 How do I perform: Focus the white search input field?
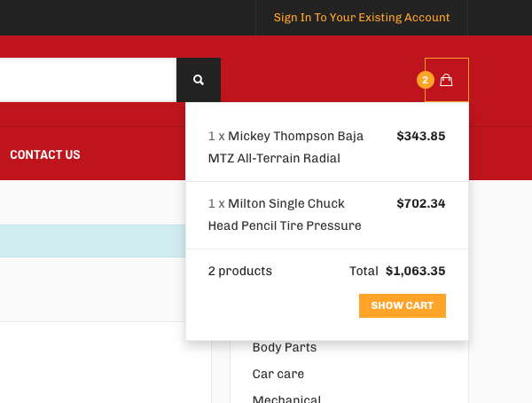tap(88, 80)
